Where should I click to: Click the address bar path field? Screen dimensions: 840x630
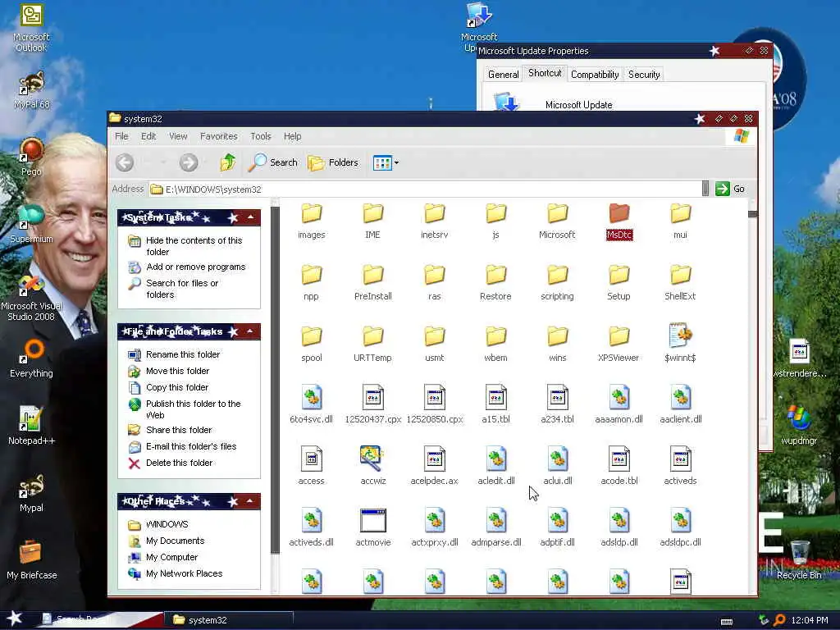pyautogui.click(x=426, y=189)
